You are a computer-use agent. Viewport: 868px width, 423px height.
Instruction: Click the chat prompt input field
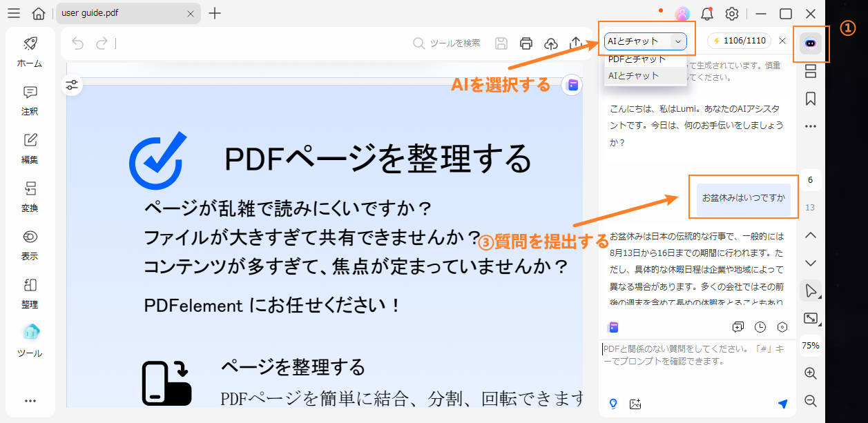696,366
